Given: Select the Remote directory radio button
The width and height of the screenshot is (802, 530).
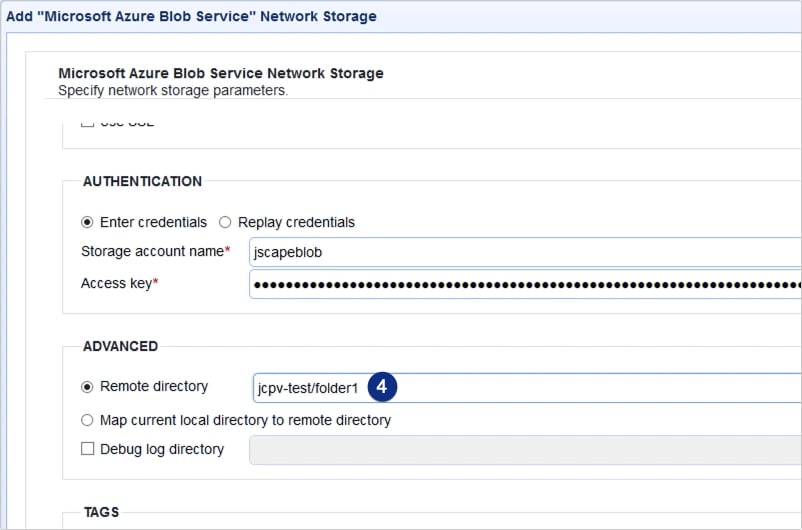Looking at the screenshot, I should click(x=88, y=386).
